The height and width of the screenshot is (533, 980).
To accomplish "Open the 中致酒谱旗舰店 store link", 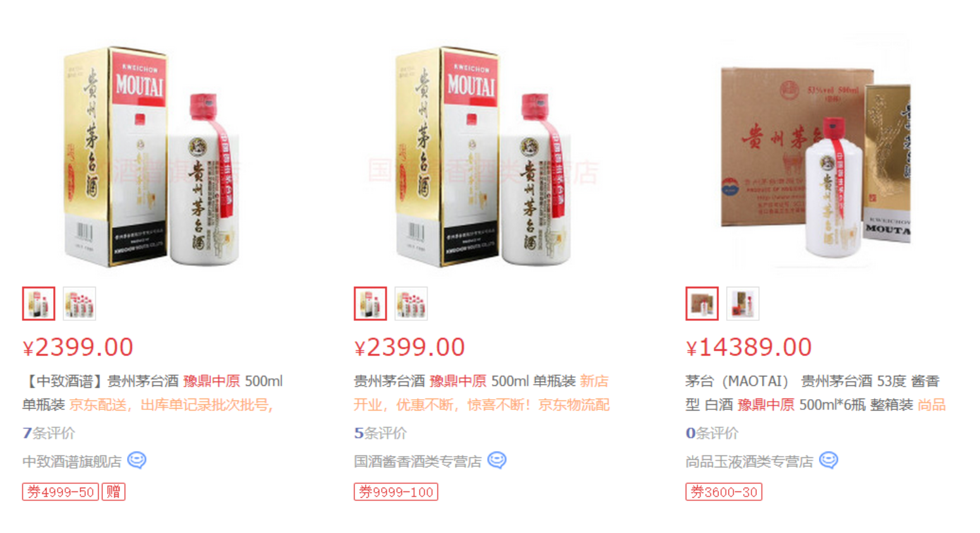I will 72,462.
